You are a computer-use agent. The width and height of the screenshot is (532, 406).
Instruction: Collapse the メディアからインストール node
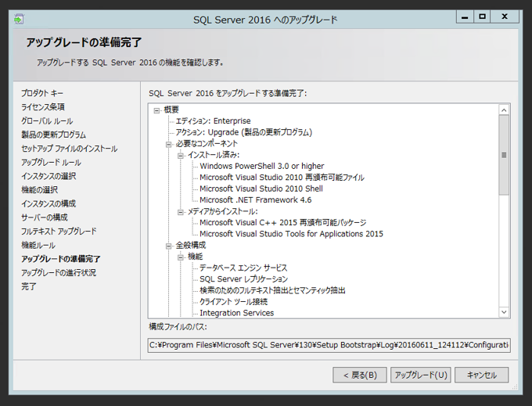pyautogui.click(x=181, y=212)
